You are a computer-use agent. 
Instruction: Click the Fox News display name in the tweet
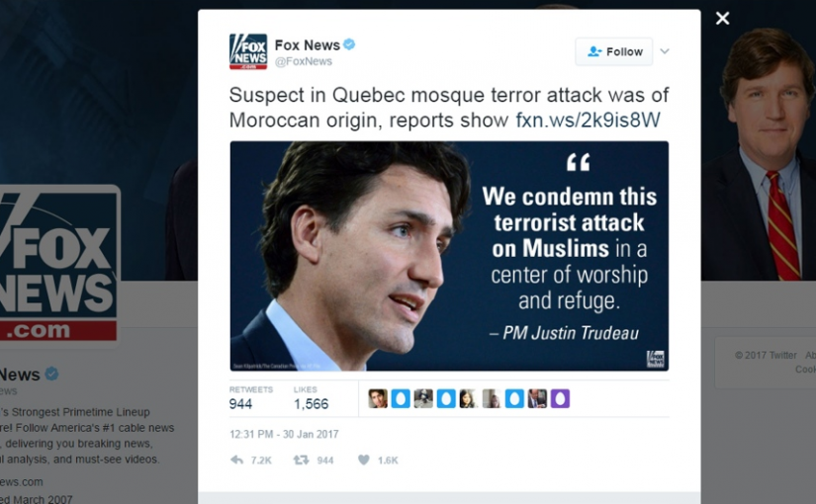tap(307, 45)
